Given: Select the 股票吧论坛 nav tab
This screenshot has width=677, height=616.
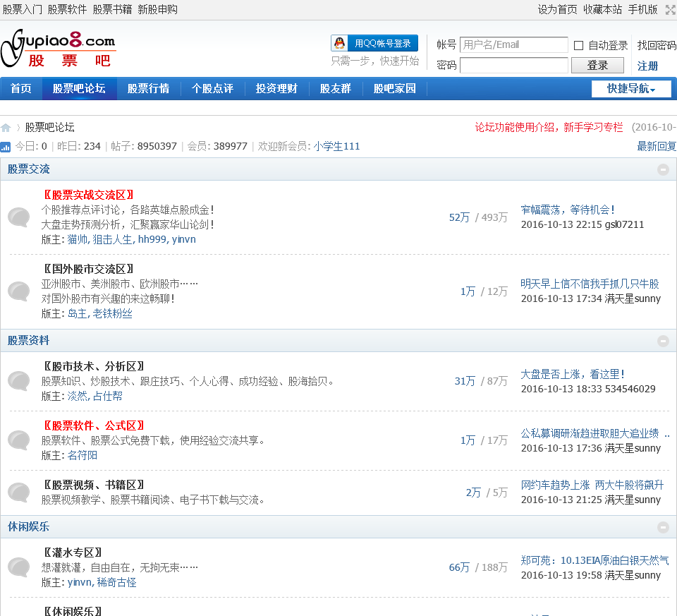Looking at the screenshot, I should 80,89.
